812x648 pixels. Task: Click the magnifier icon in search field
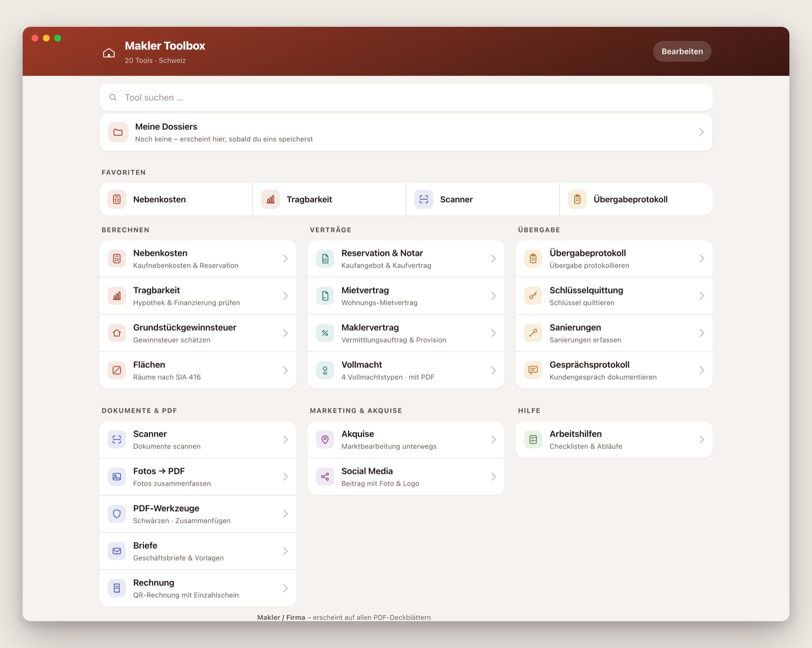113,97
